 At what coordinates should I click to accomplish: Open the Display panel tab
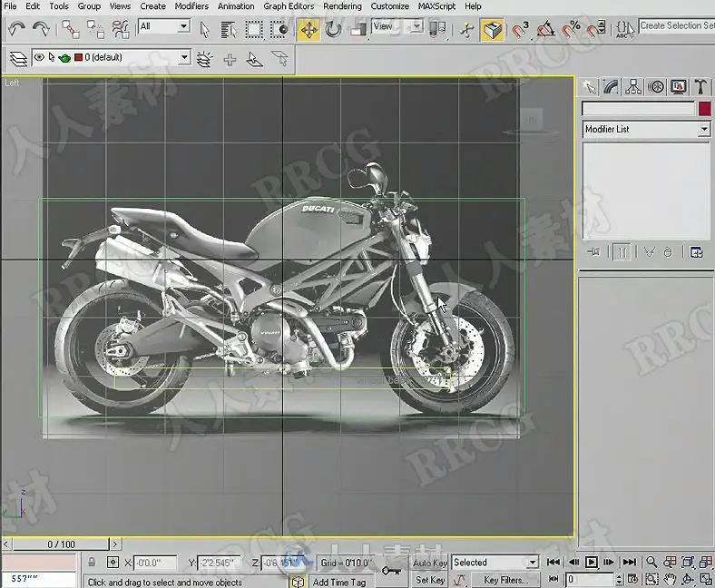[x=679, y=87]
